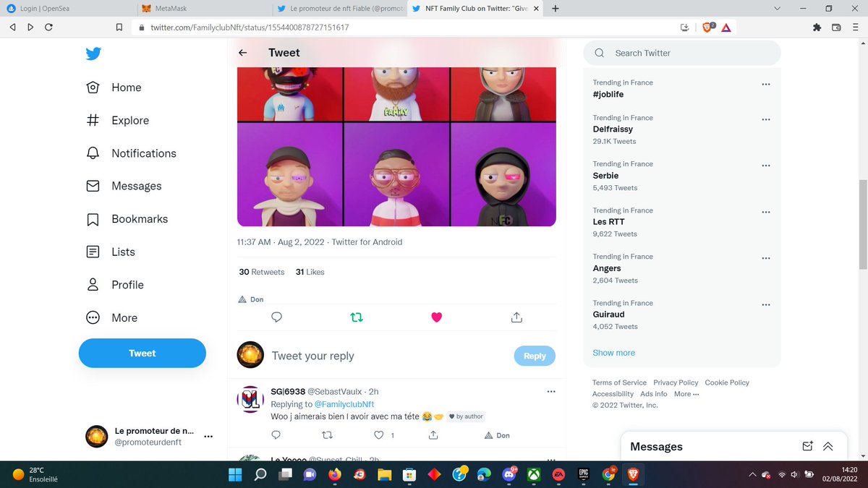Open options for Delfraissy trend
The width and height of the screenshot is (868, 488).
(766, 119)
